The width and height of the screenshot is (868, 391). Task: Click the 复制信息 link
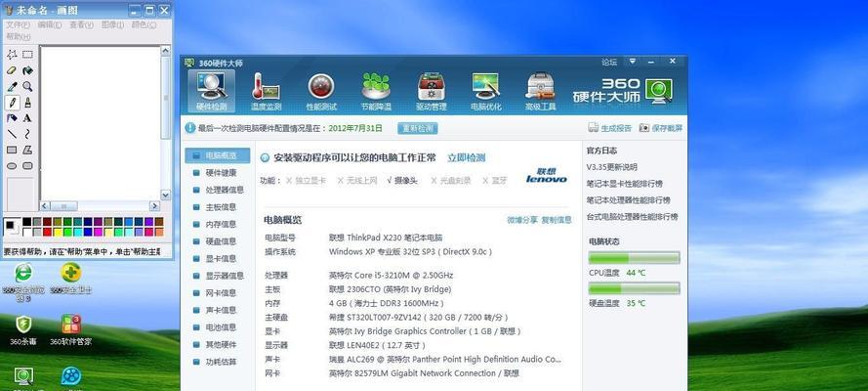pyautogui.click(x=557, y=220)
